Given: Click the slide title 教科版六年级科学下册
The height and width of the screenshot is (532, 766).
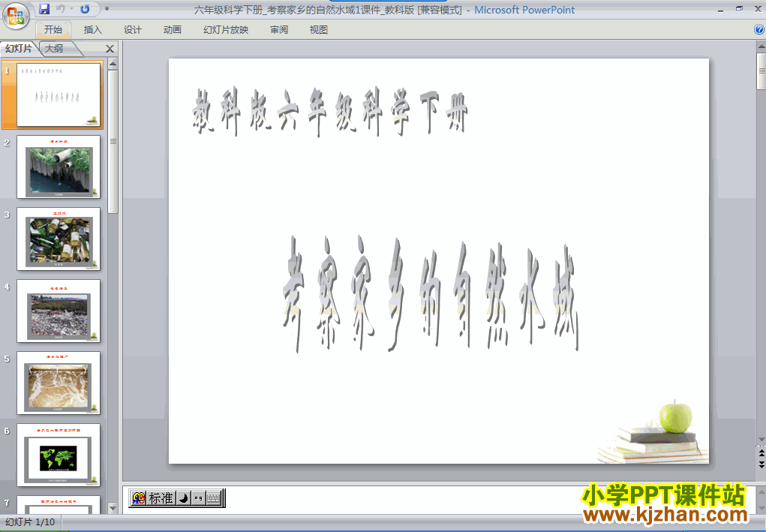Looking at the screenshot, I should pyautogui.click(x=330, y=111).
